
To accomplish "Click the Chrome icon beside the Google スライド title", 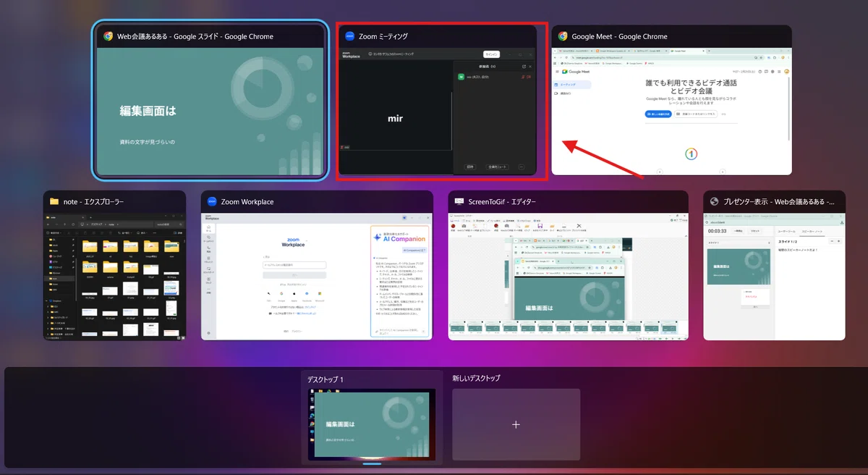I will click(x=108, y=36).
